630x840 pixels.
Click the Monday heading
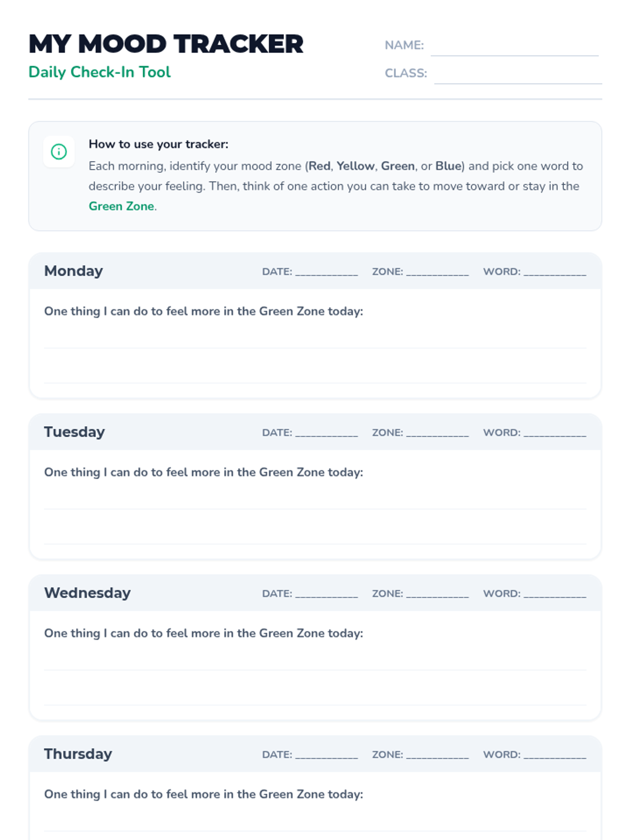[x=73, y=271]
